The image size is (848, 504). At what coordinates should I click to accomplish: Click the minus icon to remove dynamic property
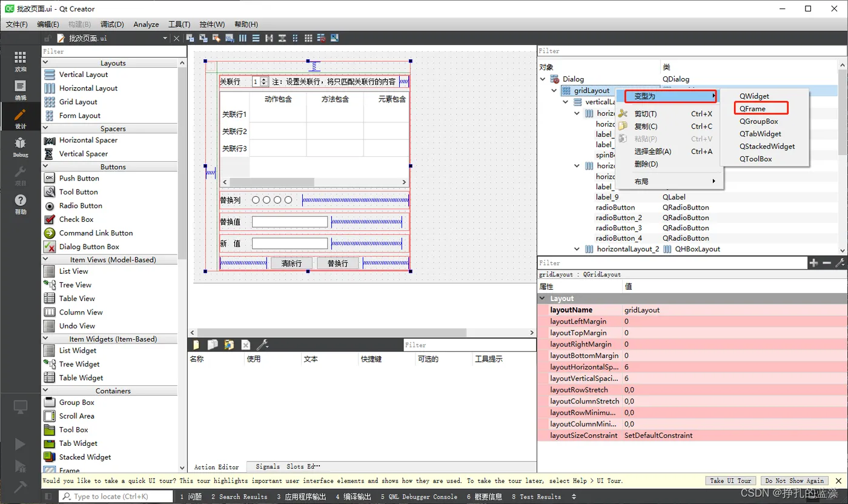(x=827, y=263)
